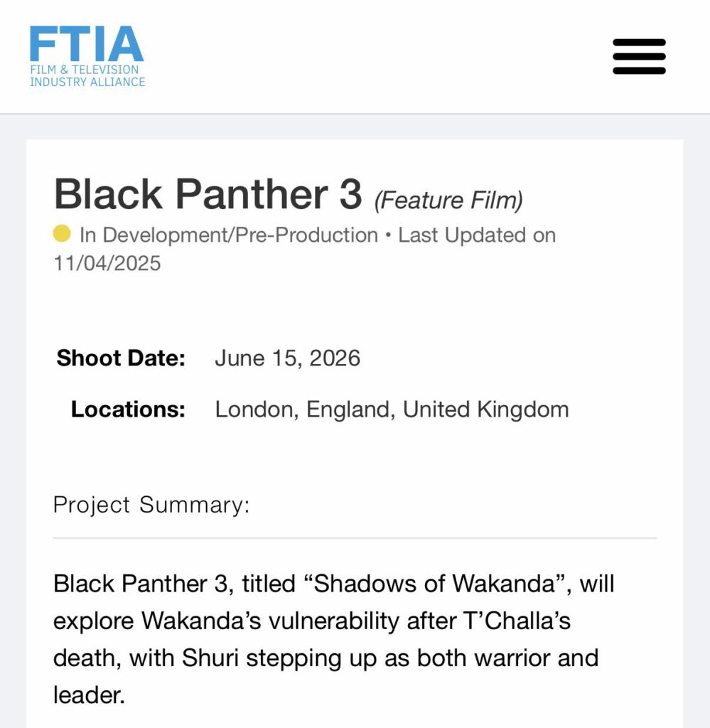
Task: Select London, England, United Kingdom location
Action: [x=392, y=409]
